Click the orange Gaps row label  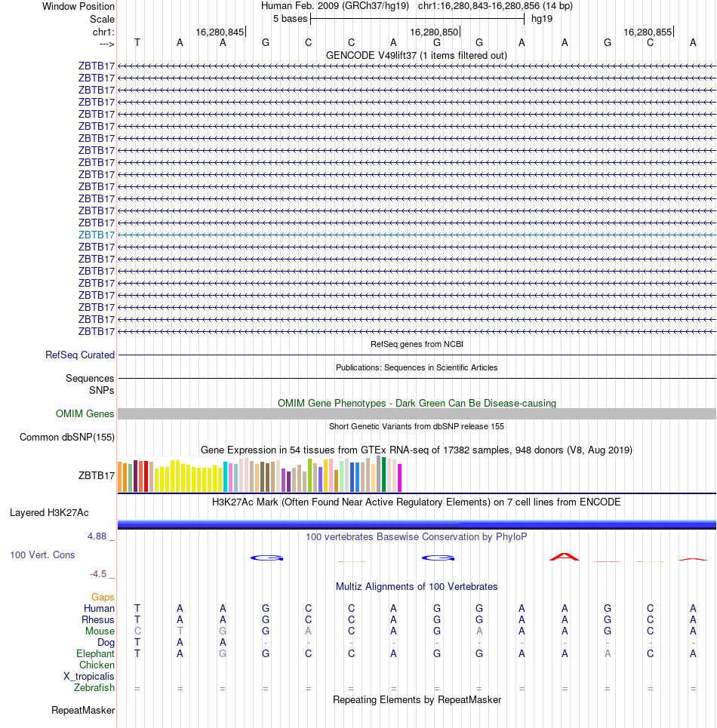(x=103, y=597)
